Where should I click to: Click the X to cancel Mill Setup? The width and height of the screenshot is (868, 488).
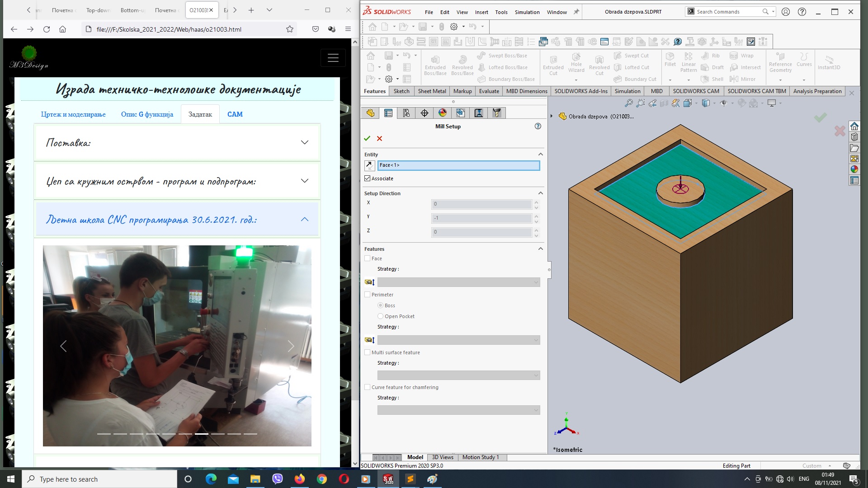point(380,138)
